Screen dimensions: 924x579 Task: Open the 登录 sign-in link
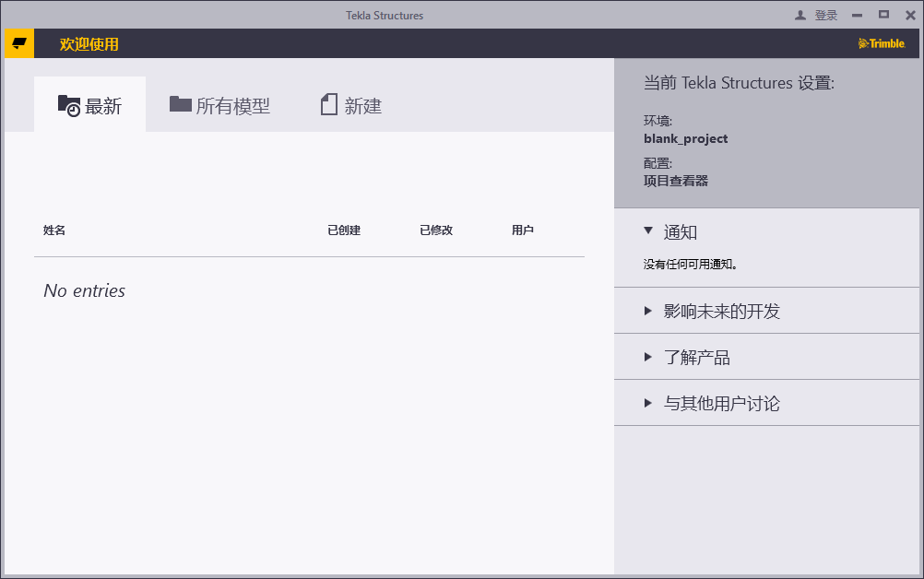825,16
